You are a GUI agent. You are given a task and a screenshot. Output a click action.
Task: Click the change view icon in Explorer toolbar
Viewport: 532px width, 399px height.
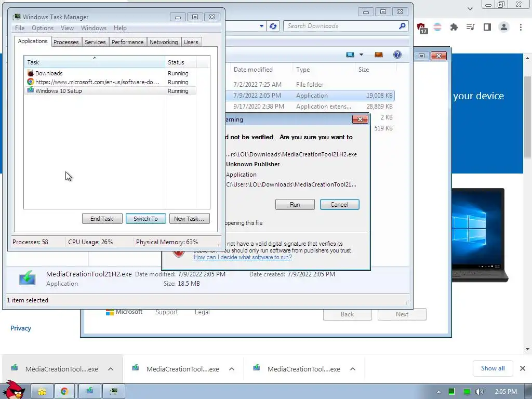point(350,55)
